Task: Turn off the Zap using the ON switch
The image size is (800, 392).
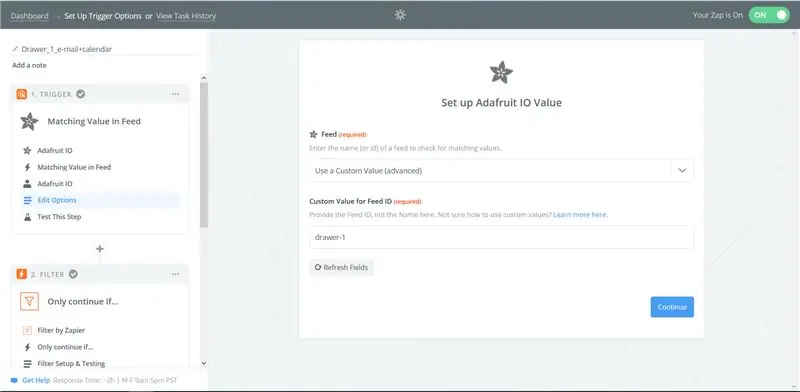Action: point(769,15)
